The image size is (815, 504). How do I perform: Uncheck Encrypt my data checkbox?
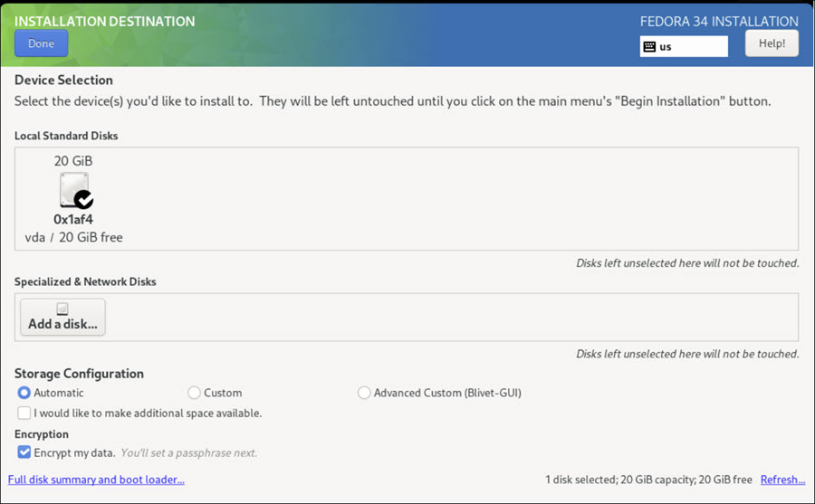coord(24,452)
